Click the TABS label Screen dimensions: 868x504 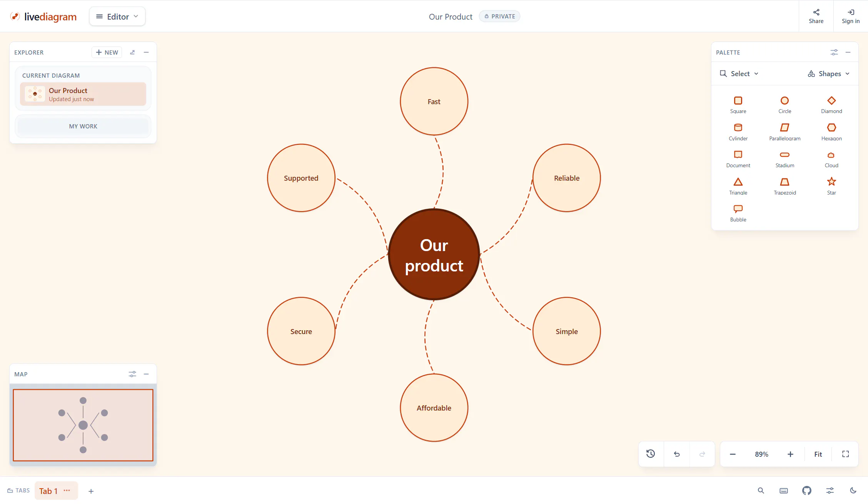point(18,491)
